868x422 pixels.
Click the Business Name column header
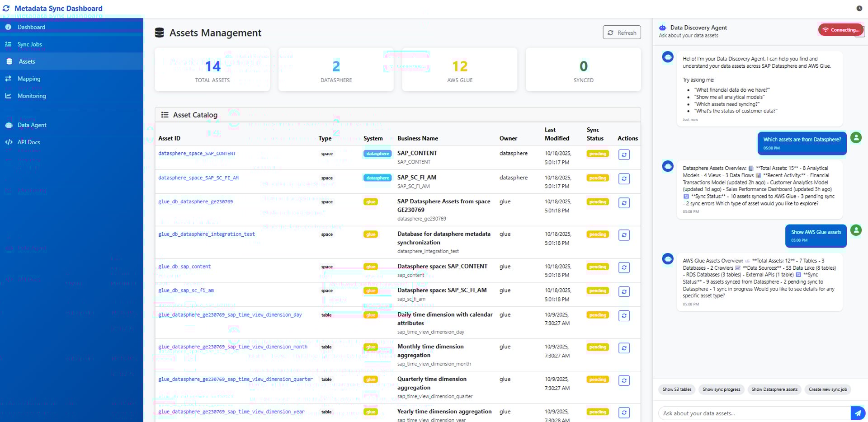coord(418,139)
